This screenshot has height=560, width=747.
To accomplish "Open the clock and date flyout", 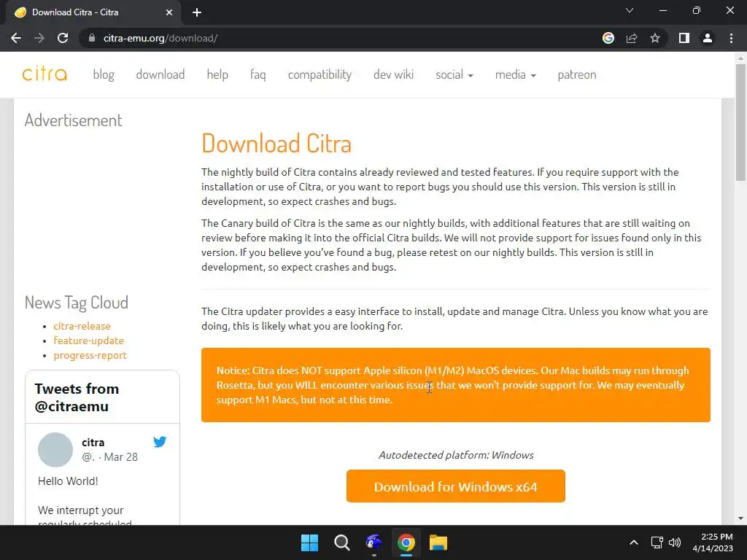I will [x=713, y=542].
